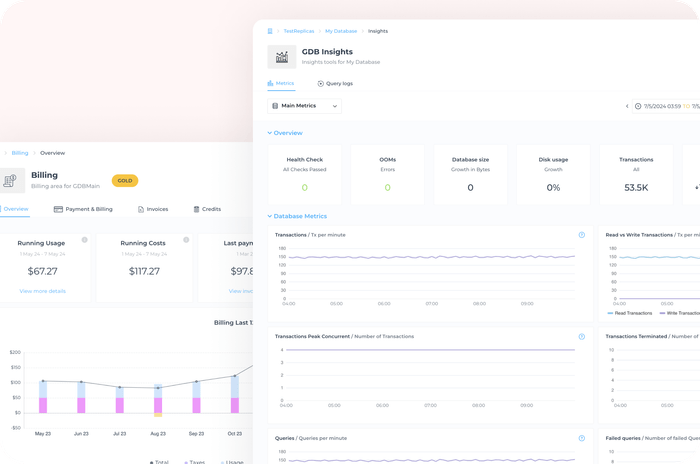Click the help icon on Queries chart
700x464 pixels.
(x=581, y=438)
